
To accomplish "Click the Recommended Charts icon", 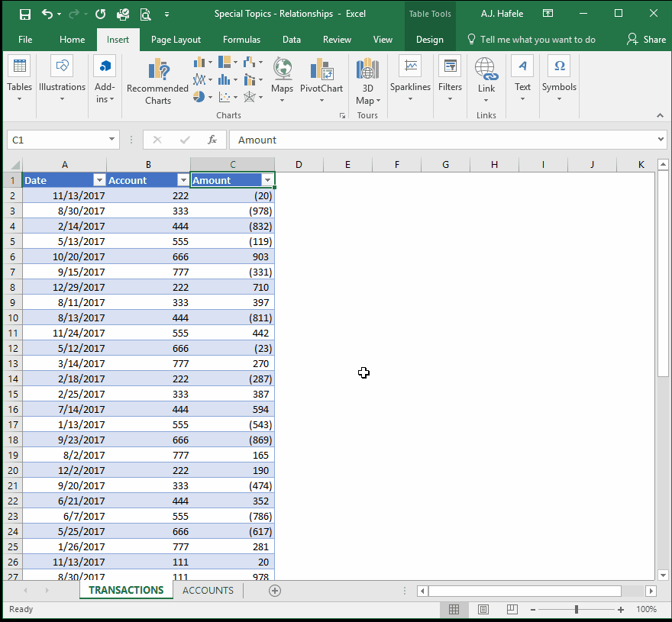I will click(158, 82).
